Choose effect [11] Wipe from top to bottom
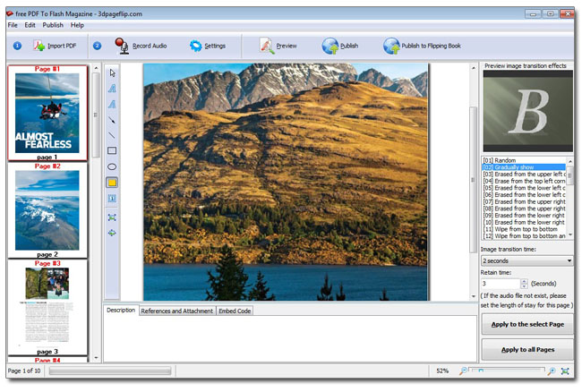 (524, 229)
